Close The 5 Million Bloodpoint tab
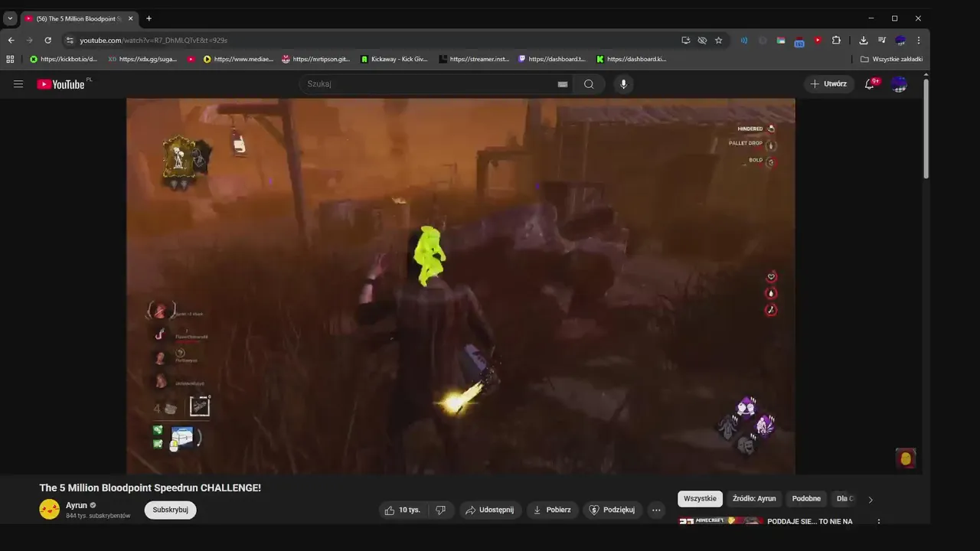This screenshot has height=551, width=980. point(130,18)
